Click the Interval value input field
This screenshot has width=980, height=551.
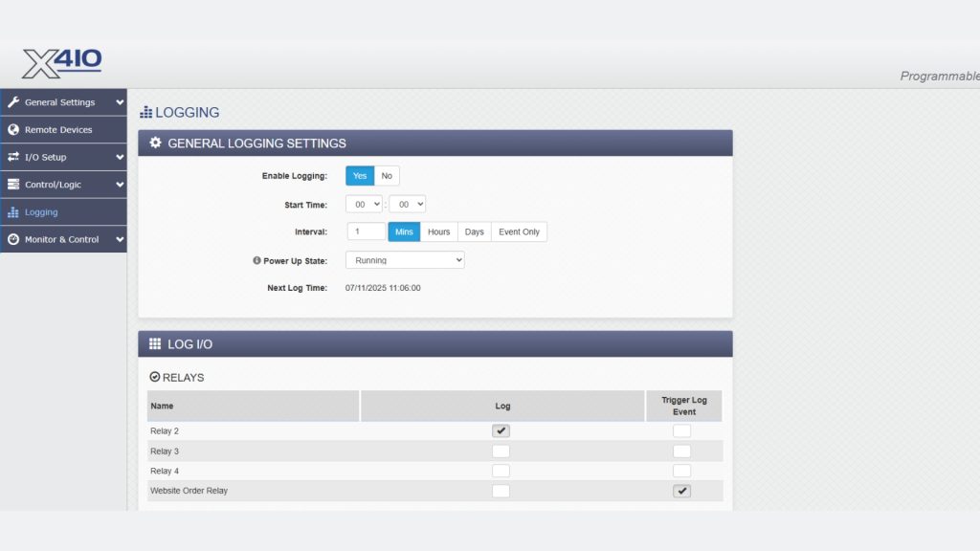pyautogui.click(x=366, y=231)
